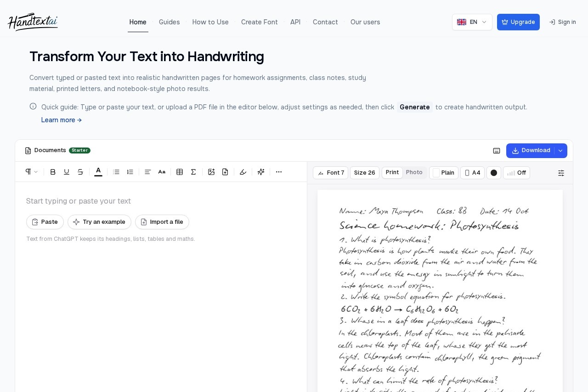Insert a numbered list
Screen dimensions: 588x392
tap(130, 172)
